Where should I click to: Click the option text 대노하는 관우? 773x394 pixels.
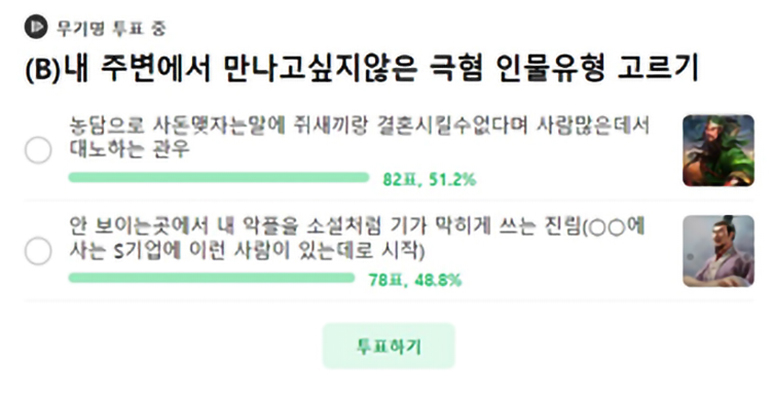pyautogui.click(x=129, y=148)
